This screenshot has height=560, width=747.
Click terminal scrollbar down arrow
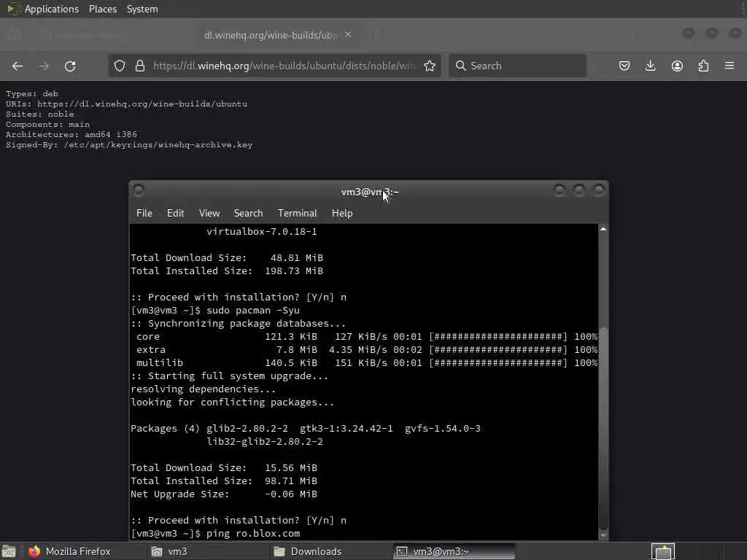coord(603,536)
